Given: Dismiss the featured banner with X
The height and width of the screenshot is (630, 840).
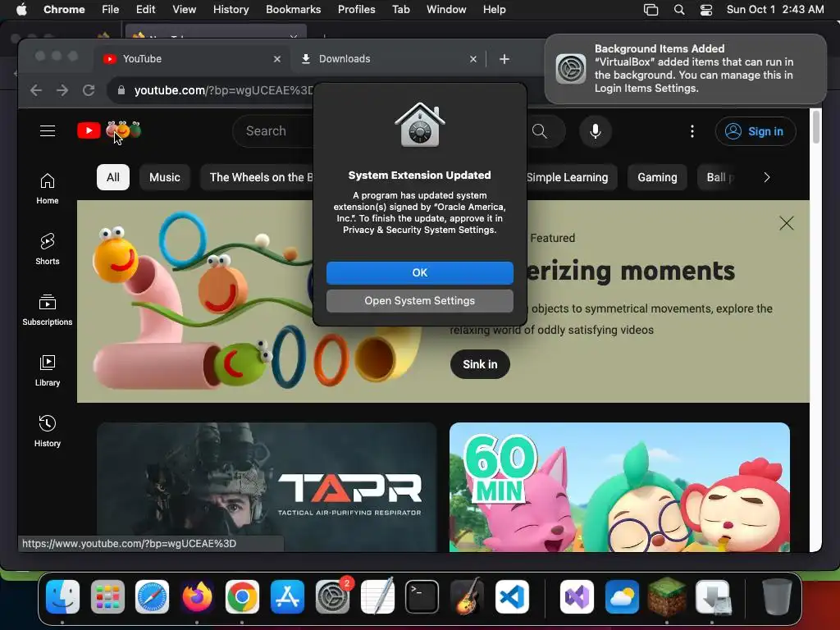Looking at the screenshot, I should (x=787, y=223).
